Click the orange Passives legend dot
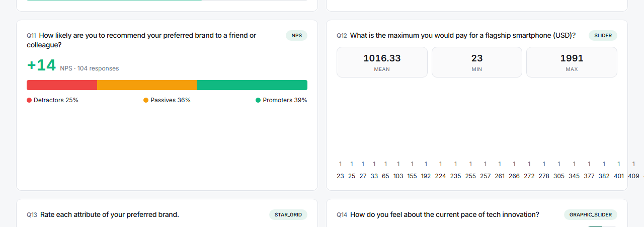This screenshot has height=227, width=644. click(146, 100)
